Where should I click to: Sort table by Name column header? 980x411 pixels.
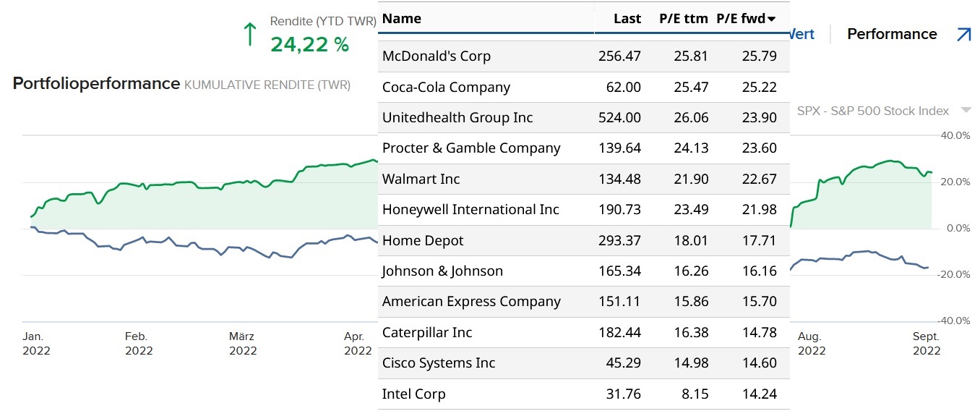tap(402, 19)
